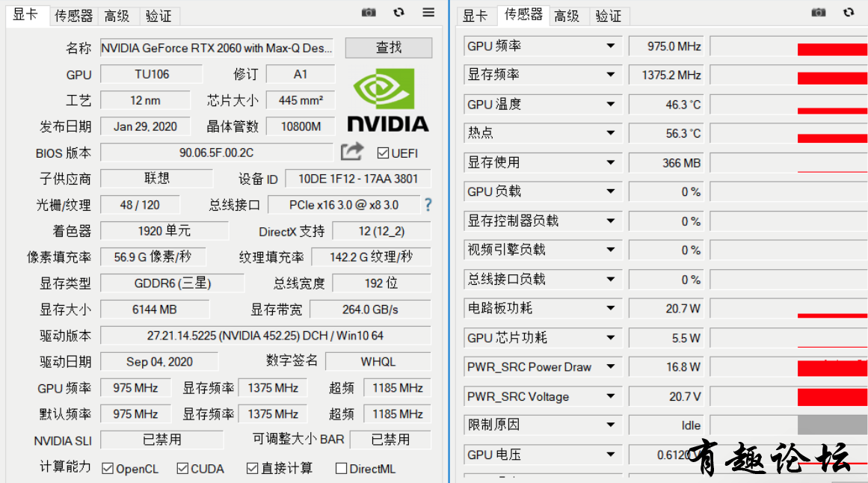Click the NVIDIA logo
Screen dimensions: 868x483
pos(388,100)
